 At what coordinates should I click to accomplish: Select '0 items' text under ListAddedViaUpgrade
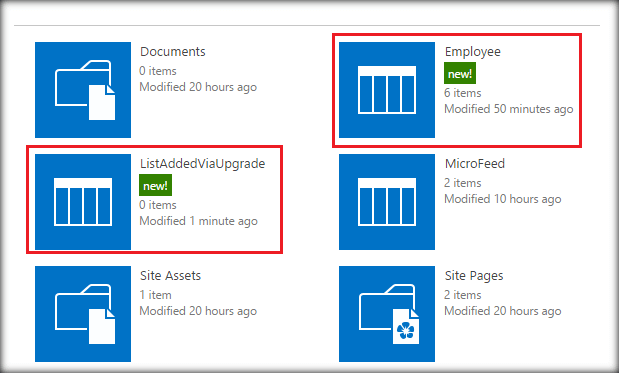point(158,205)
